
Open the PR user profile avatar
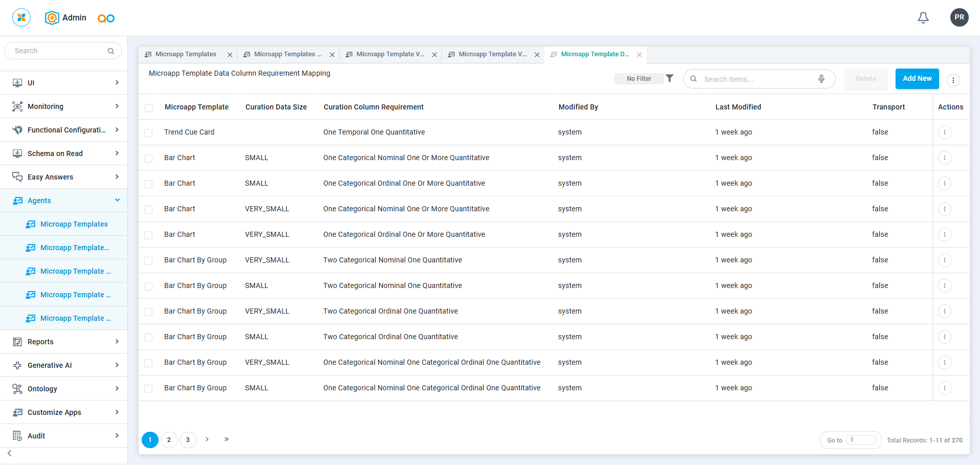point(959,17)
